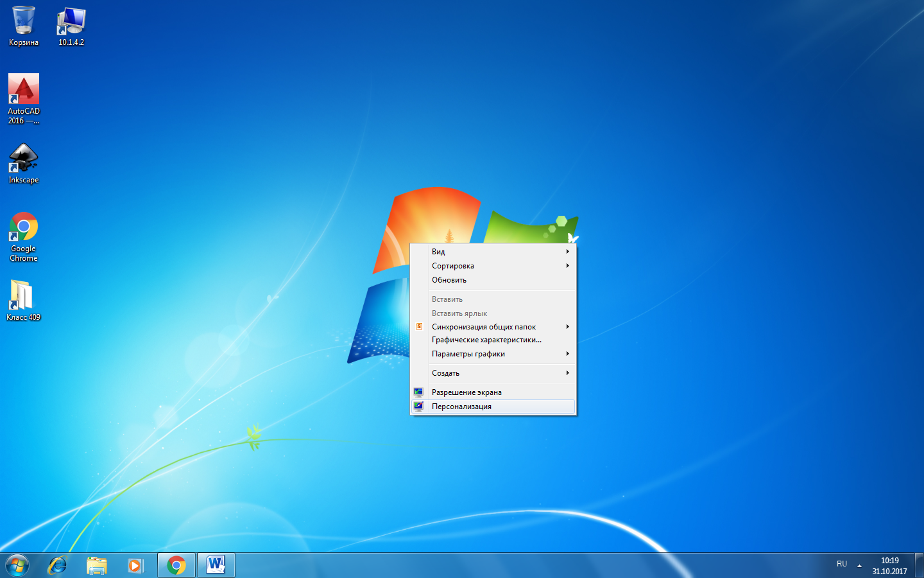Click the Синхронизация общих папок label
The height and width of the screenshot is (578, 924).
click(484, 327)
